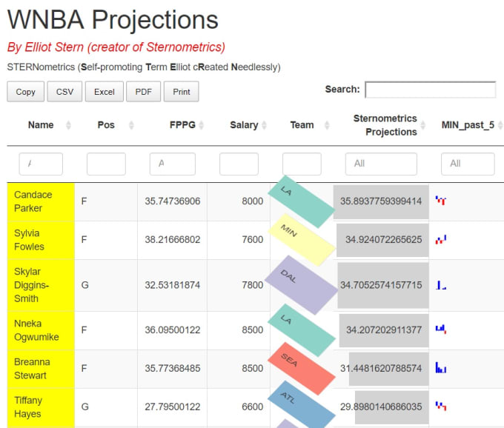This screenshot has width=504, height=428.
Task: Open Candace Parker's minutes sparkline
Action: point(441,201)
